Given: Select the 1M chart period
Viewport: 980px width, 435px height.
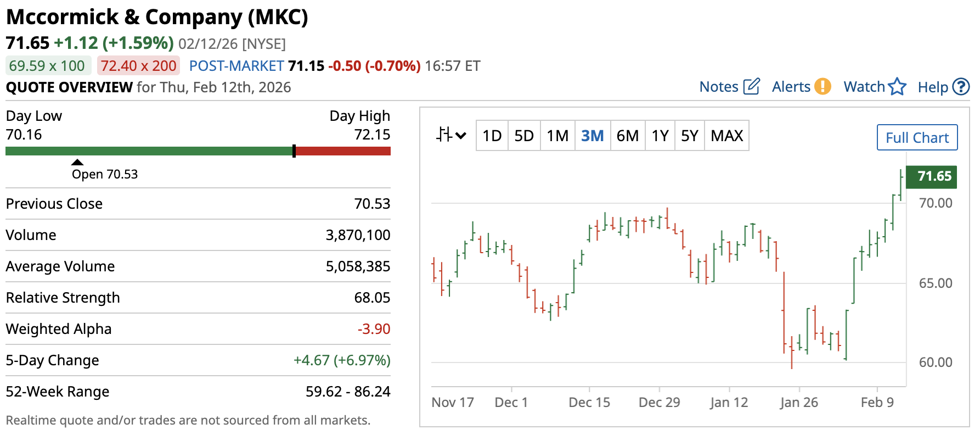Looking at the screenshot, I should coord(557,136).
